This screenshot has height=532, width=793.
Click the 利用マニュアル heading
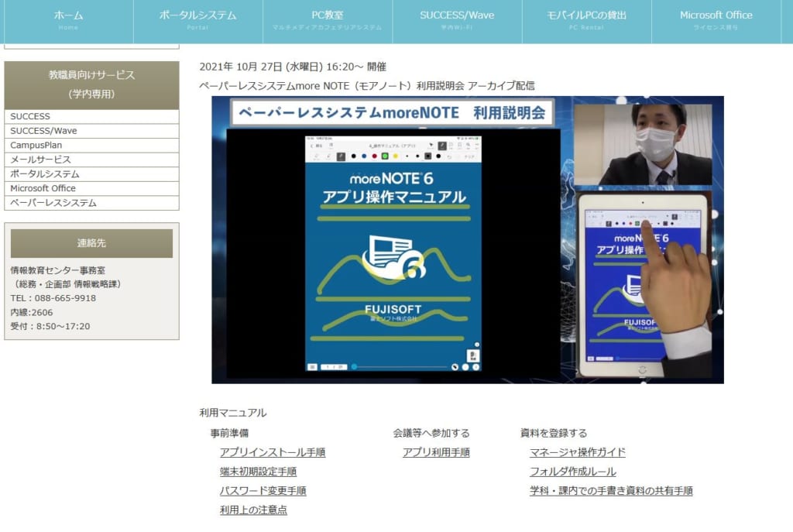click(x=232, y=413)
